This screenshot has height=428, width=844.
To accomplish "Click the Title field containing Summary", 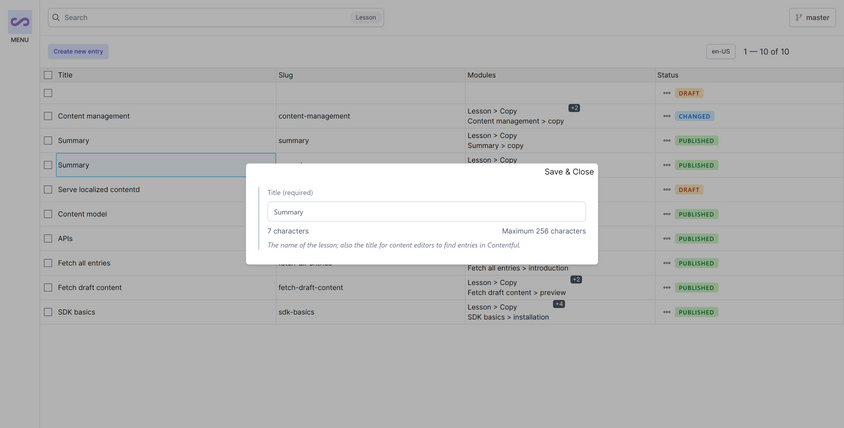I will (426, 212).
